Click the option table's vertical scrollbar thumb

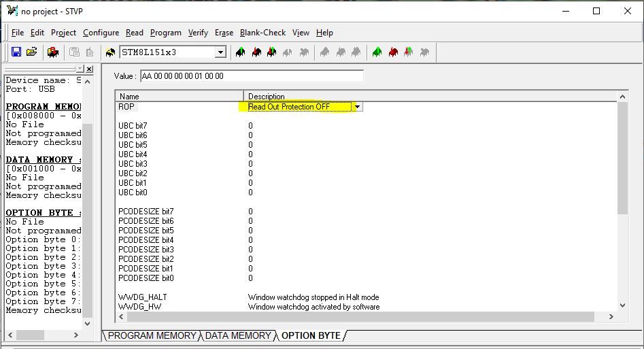pyautogui.click(x=622, y=158)
